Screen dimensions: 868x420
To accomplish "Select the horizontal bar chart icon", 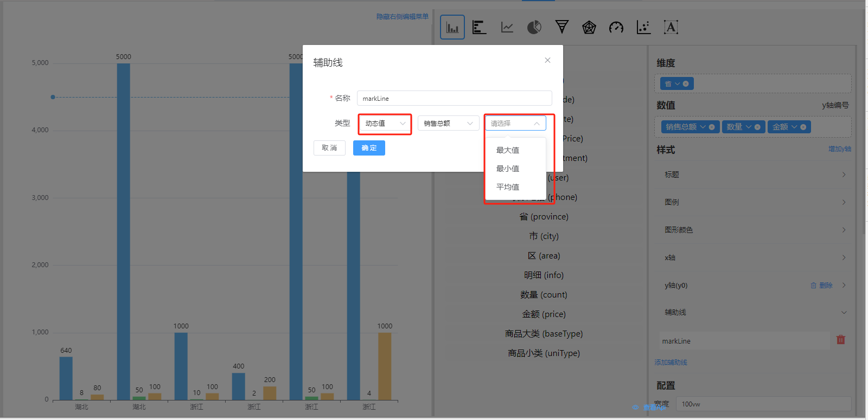I will (480, 27).
